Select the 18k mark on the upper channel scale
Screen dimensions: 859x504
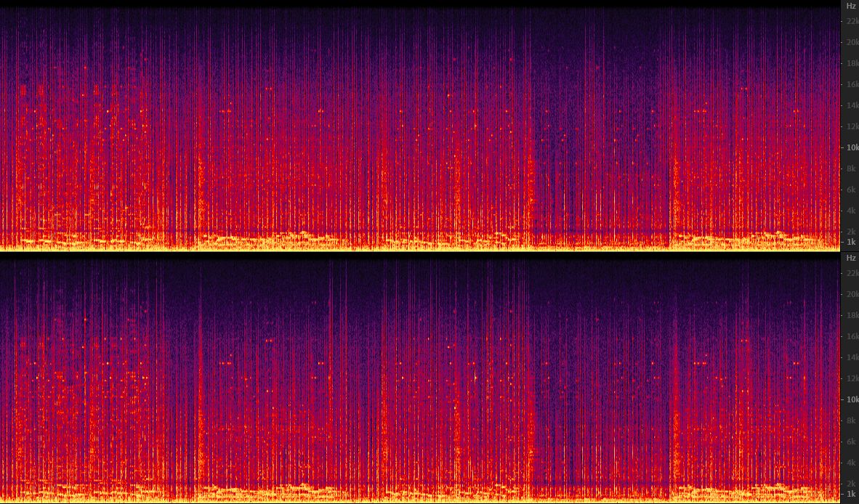[852, 63]
